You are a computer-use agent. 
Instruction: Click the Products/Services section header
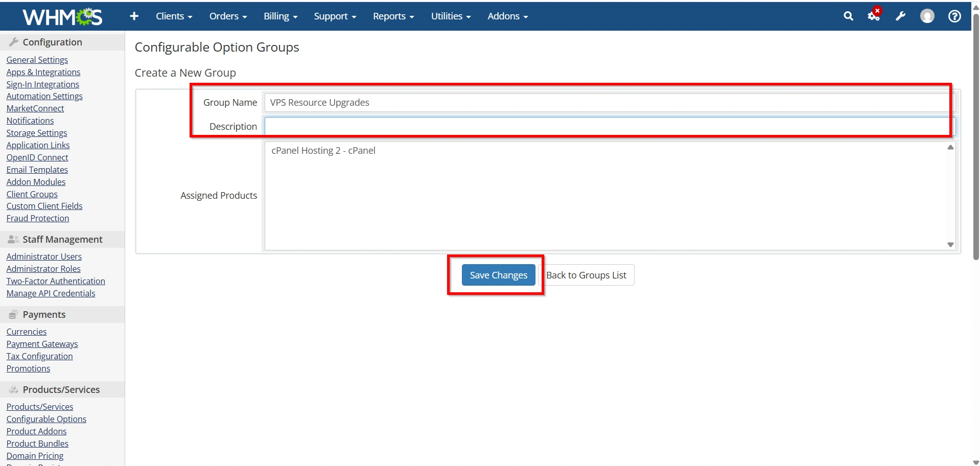click(62, 389)
